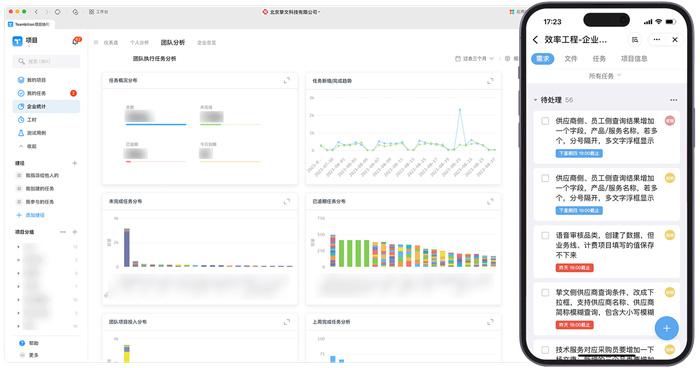The width and height of the screenshot is (700, 368).
Task: Click the Teambition logo next to 项目
Action: 17,41
